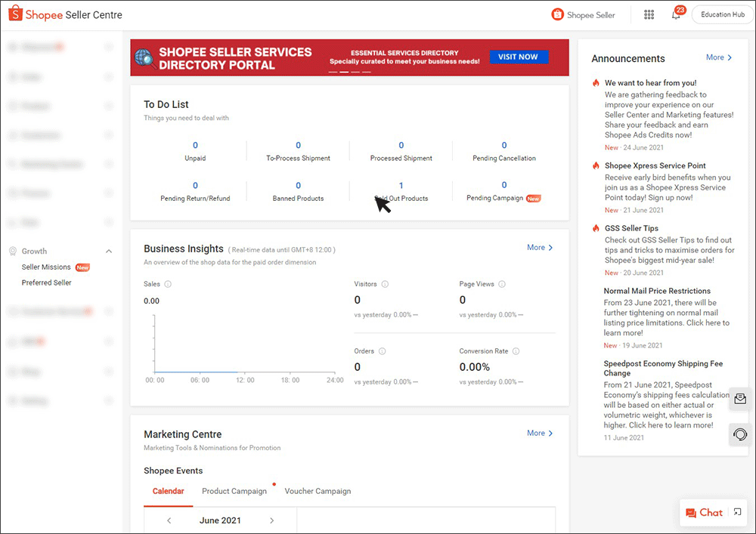Click the Growth sidebar heading
The image size is (756, 534).
pos(34,252)
